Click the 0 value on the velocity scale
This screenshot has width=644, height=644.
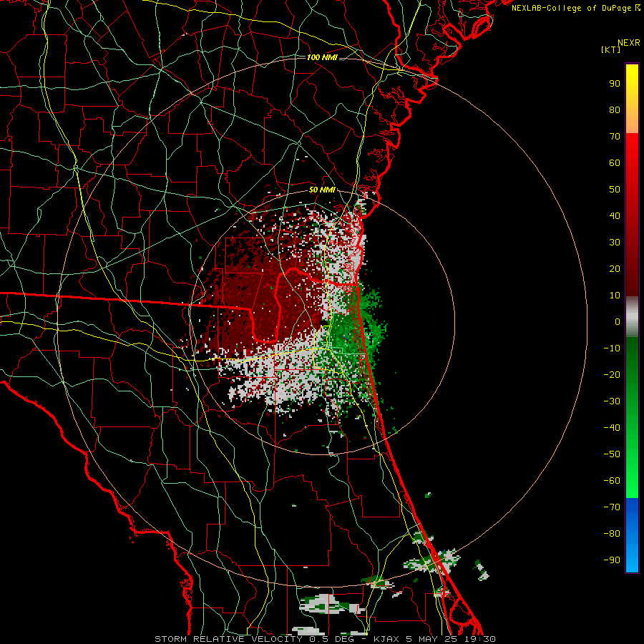point(618,322)
